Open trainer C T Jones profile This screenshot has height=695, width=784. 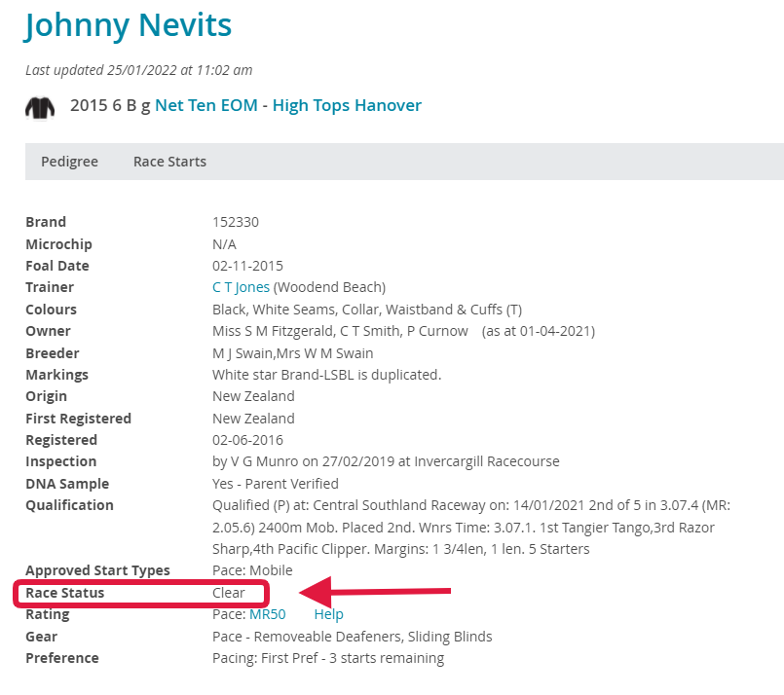click(241, 287)
